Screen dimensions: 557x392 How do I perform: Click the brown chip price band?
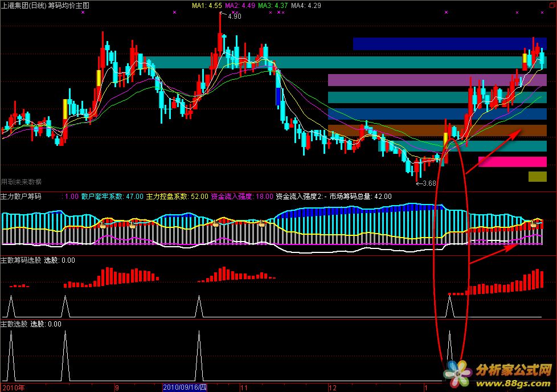(x=437, y=130)
